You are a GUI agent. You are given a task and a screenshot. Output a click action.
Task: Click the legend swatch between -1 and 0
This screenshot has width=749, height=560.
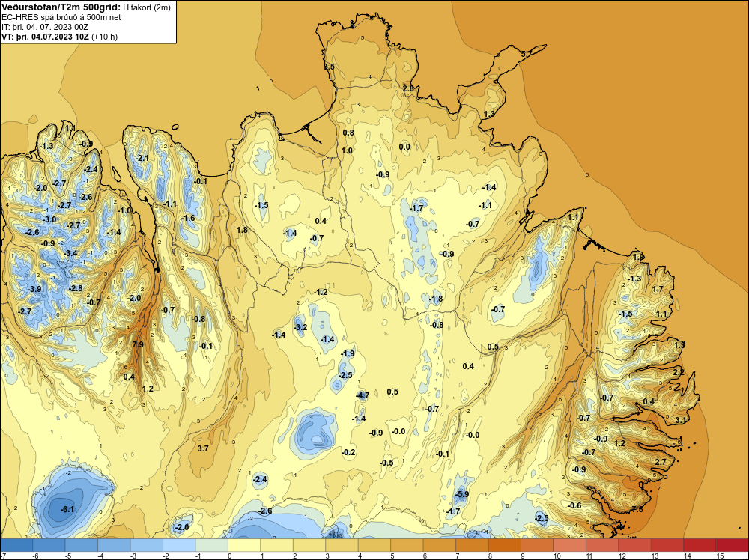(x=212, y=545)
